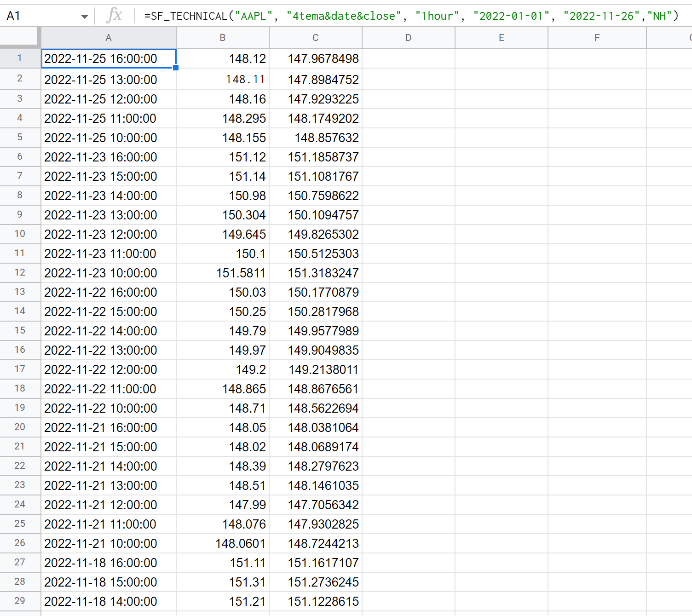Image resolution: width=692 pixels, height=616 pixels.
Task: Click cell with 2022-11-25 16:00:00
Action: 109,58
